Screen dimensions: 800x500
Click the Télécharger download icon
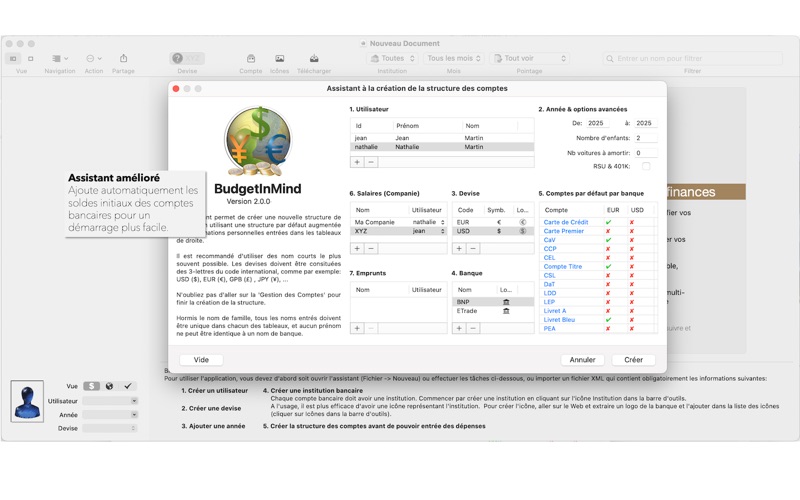click(314, 59)
